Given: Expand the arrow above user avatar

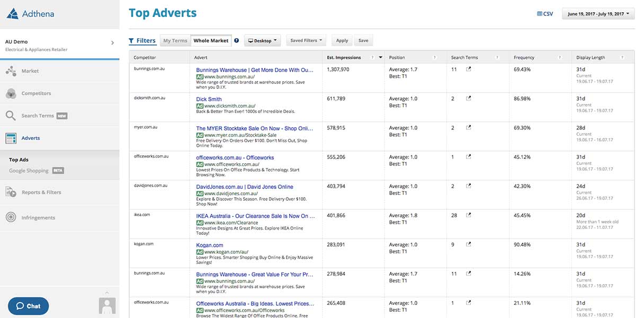Looking at the screenshot, I should point(108,292).
